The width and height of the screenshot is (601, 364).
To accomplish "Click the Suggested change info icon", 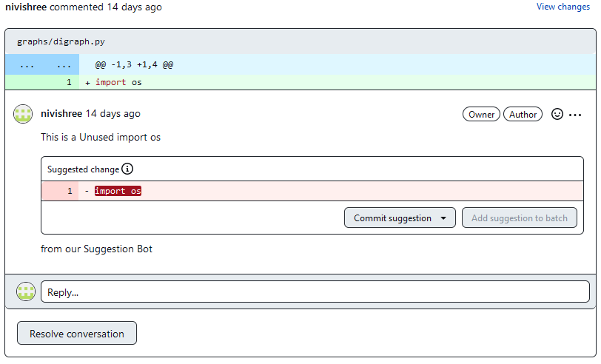I will click(127, 169).
